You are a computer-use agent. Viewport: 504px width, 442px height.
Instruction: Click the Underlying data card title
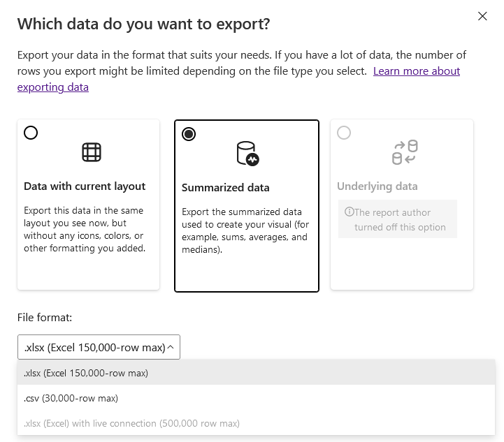pyautogui.click(x=377, y=186)
